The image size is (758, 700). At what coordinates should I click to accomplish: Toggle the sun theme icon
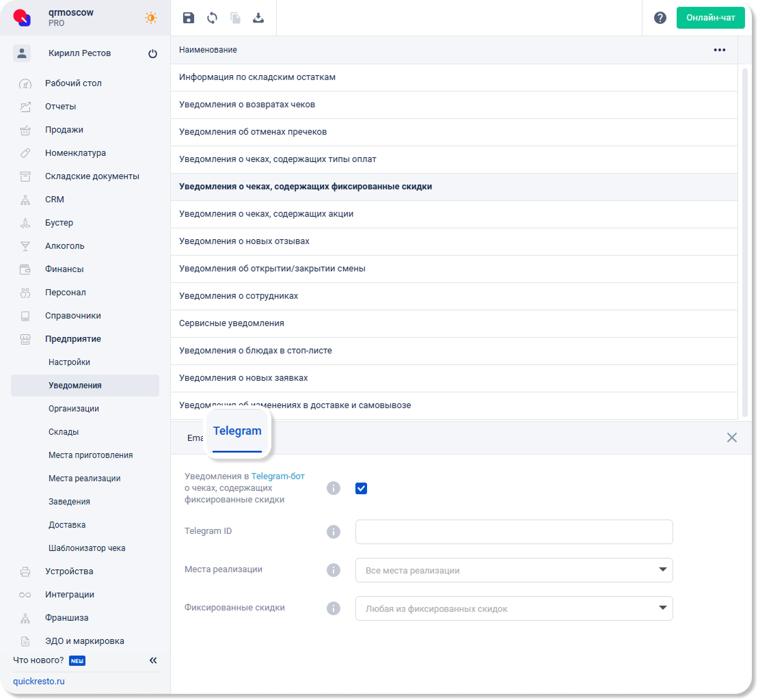point(150,18)
